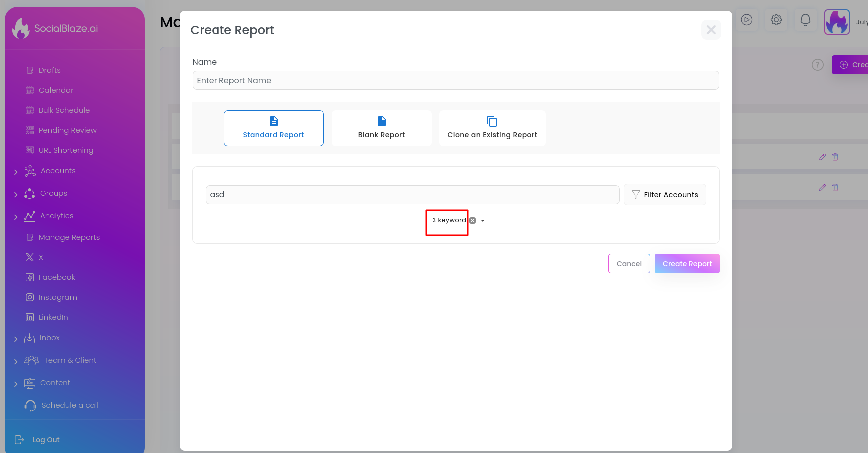Click the trash icon in first report row

835,157
